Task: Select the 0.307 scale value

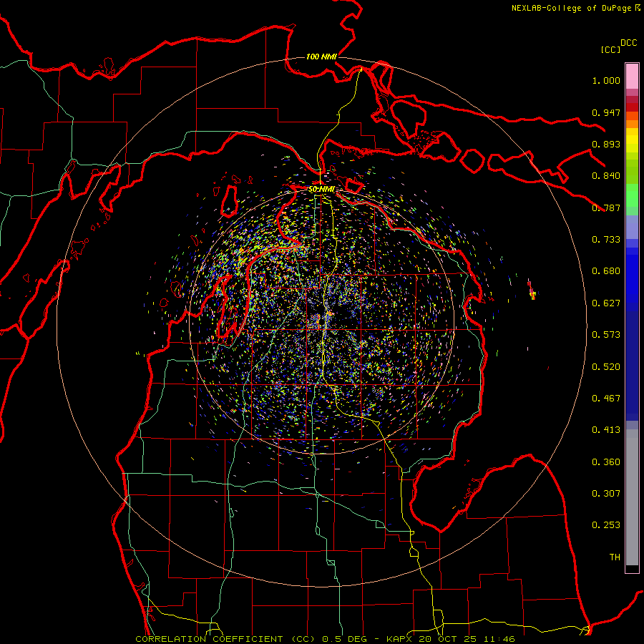Action: click(x=606, y=494)
